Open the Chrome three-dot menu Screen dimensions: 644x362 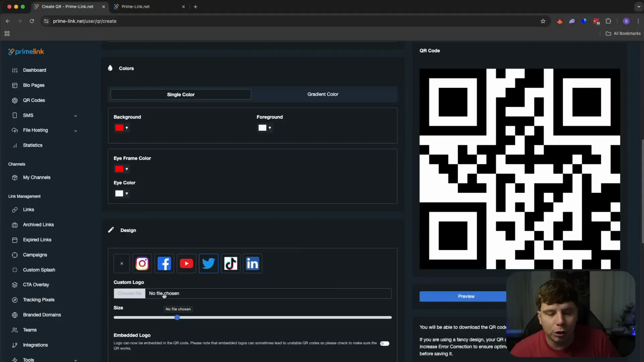click(x=638, y=21)
